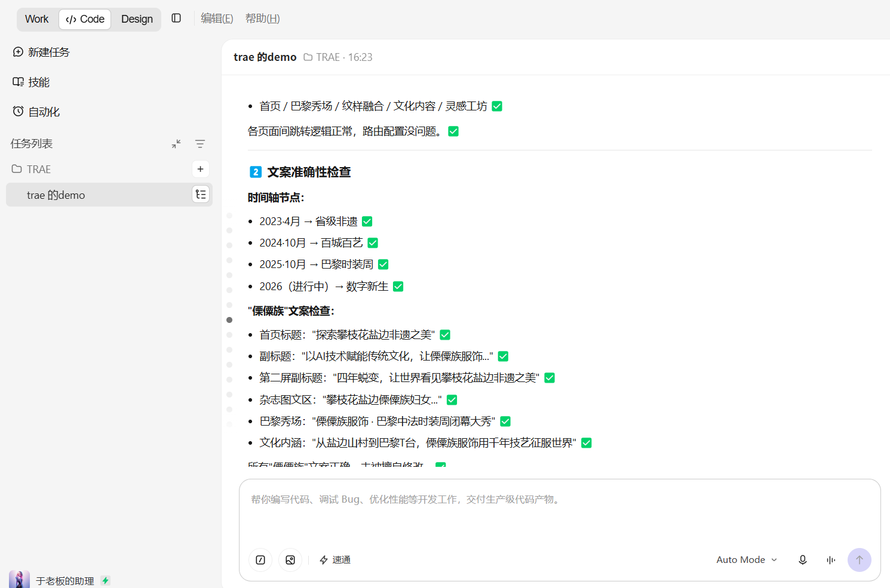Click the checkmark after the 巴黎秀场 line
The height and width of the screenshot is (588, 890).
505,421
